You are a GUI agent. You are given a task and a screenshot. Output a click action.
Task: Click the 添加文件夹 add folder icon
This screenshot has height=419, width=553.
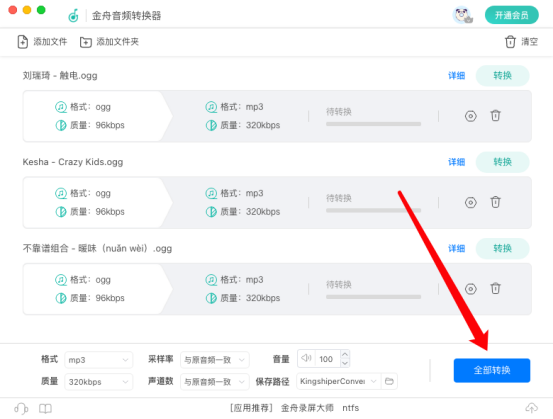coord(85,42)
